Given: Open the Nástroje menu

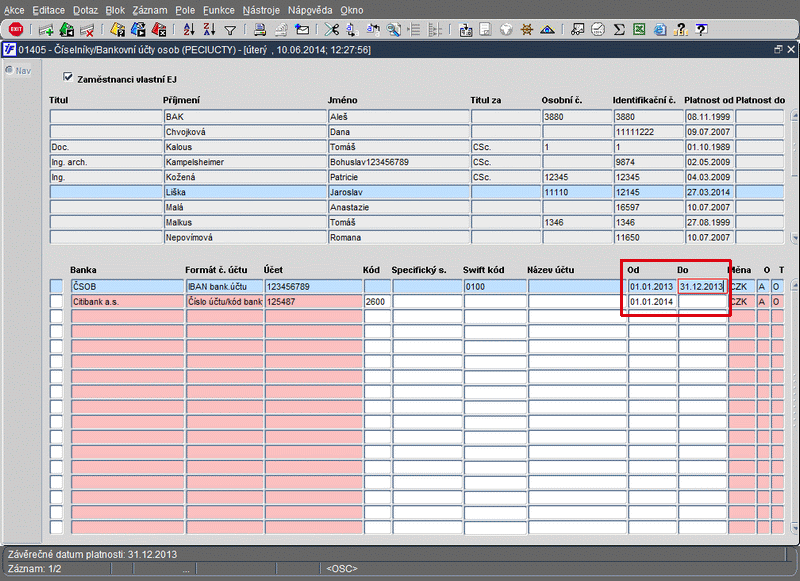Looking at the screenshot, I should coord(263,9).
